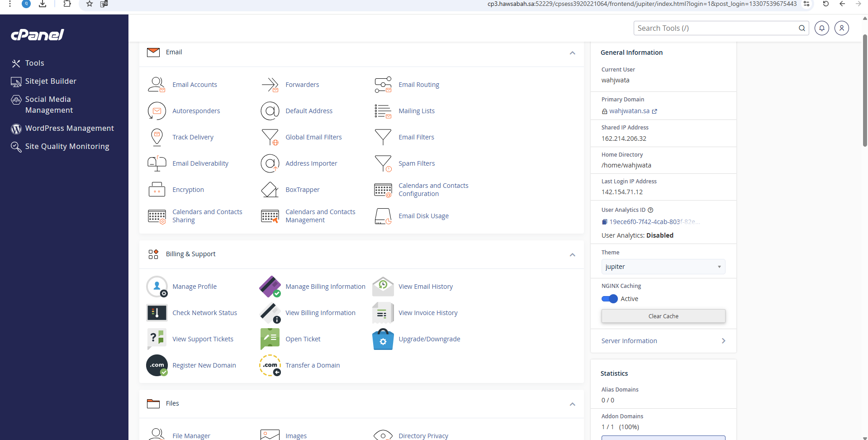
Task: Open the Email Accounts icon
Action: click(x=157, y=85)
